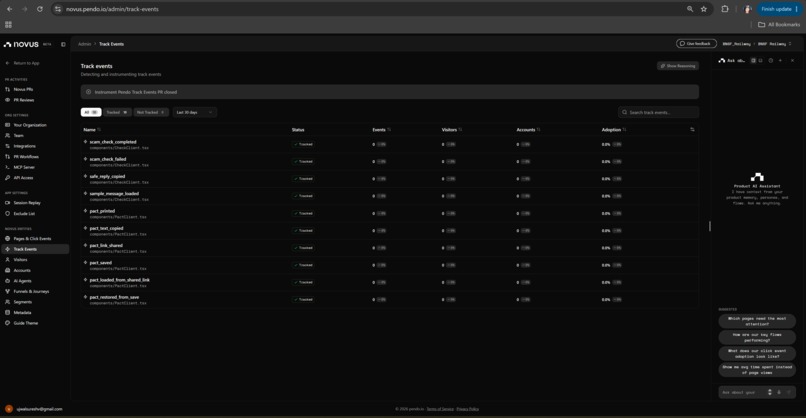Collapse the Novus sidebar panel
806x418 pixels.
(63, 44)
